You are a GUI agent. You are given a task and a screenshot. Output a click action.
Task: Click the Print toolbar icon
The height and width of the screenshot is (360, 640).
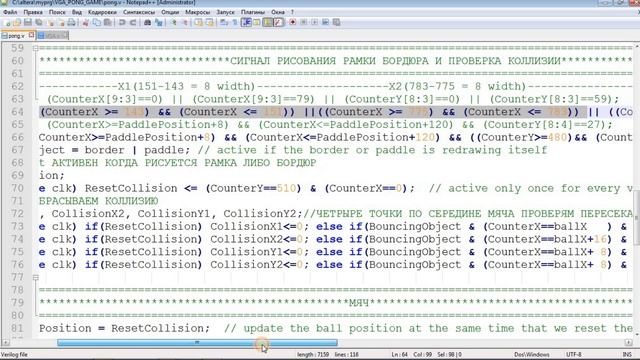click(71, 22)
